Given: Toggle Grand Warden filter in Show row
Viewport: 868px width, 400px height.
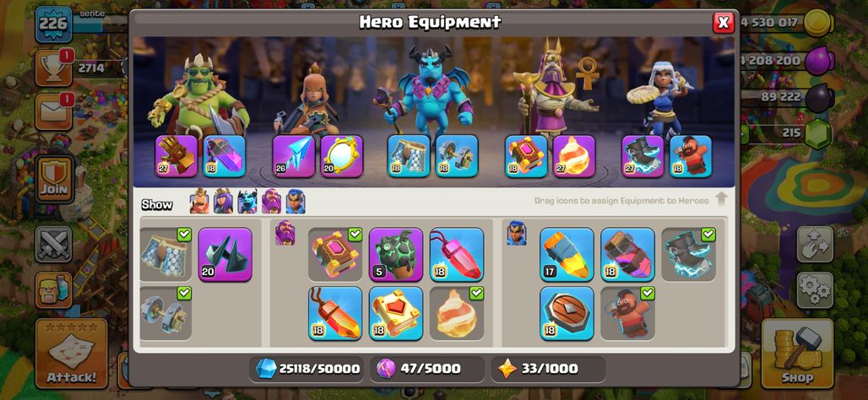Looking at the screenshot, I should click(271, 202).
